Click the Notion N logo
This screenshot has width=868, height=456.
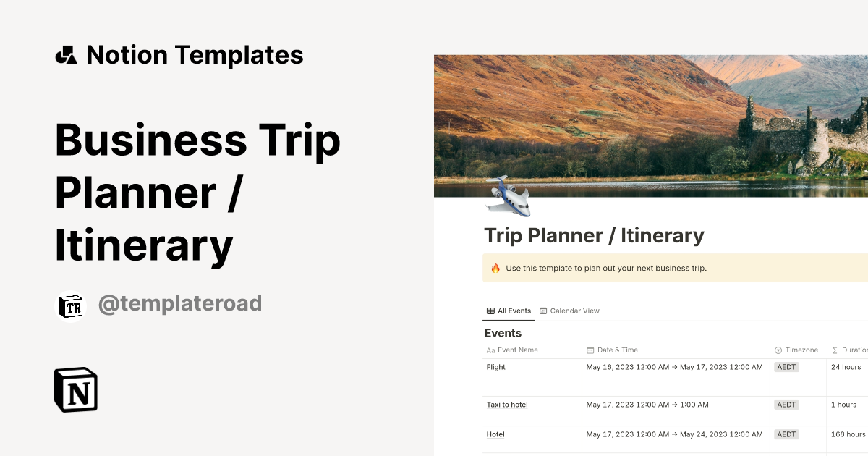click(x=76, y=390)
